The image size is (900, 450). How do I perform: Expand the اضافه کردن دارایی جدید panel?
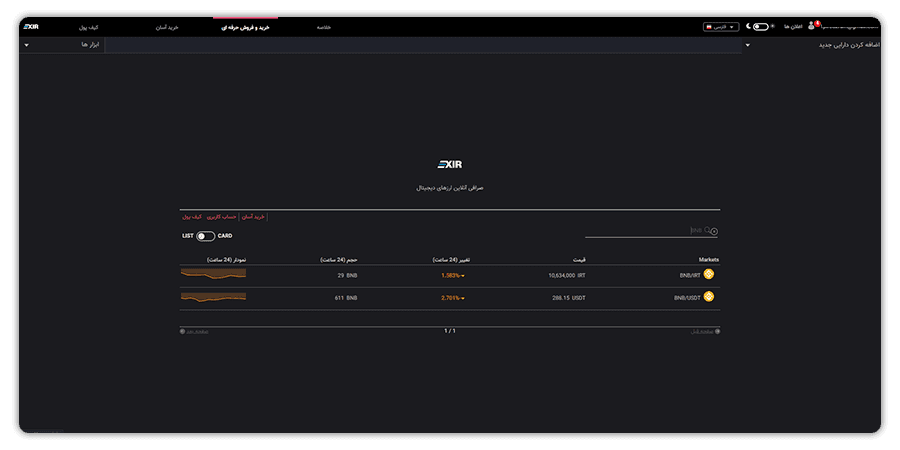(812, 45)
